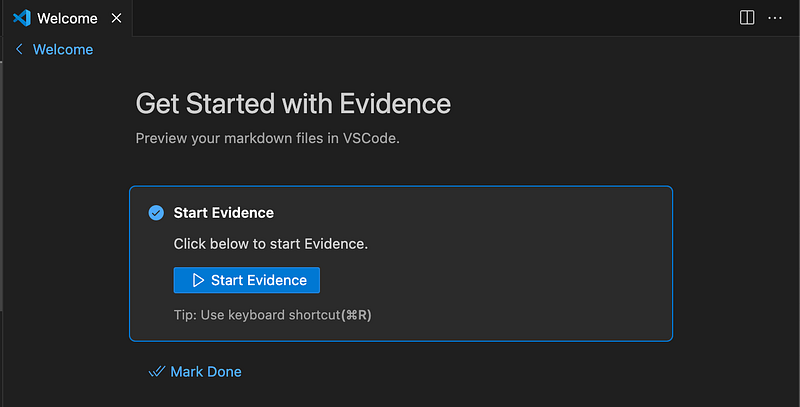
Task: Click the blue Start Evidence button
Action: point(246,280)
